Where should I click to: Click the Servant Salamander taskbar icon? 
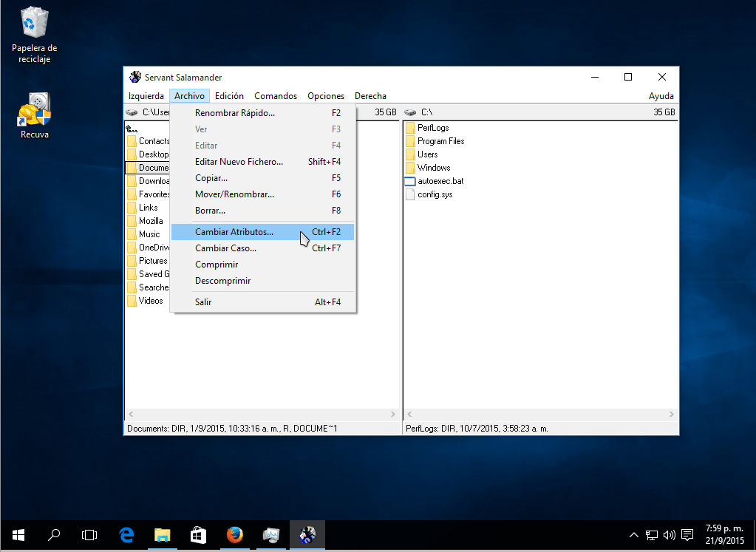click(x=307, y=535)
